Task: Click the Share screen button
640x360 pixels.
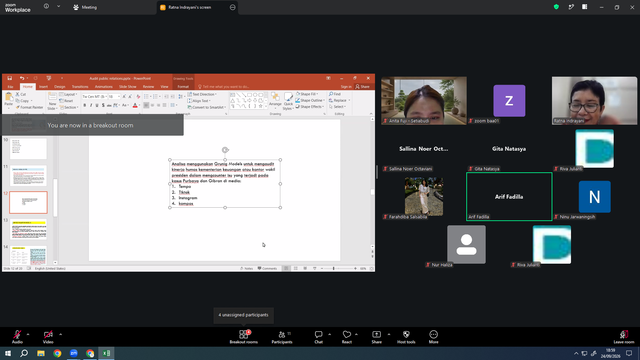Action: tap(376, 337)
